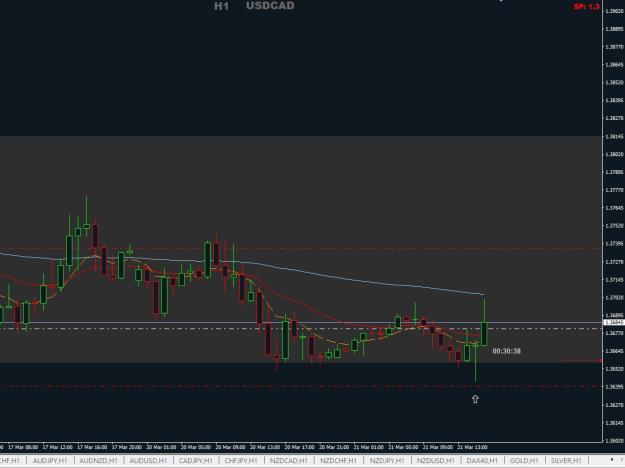Click the 21 Mar 13:00 time axis label
This screenshot has height=468, width=625.
point(472,447)
